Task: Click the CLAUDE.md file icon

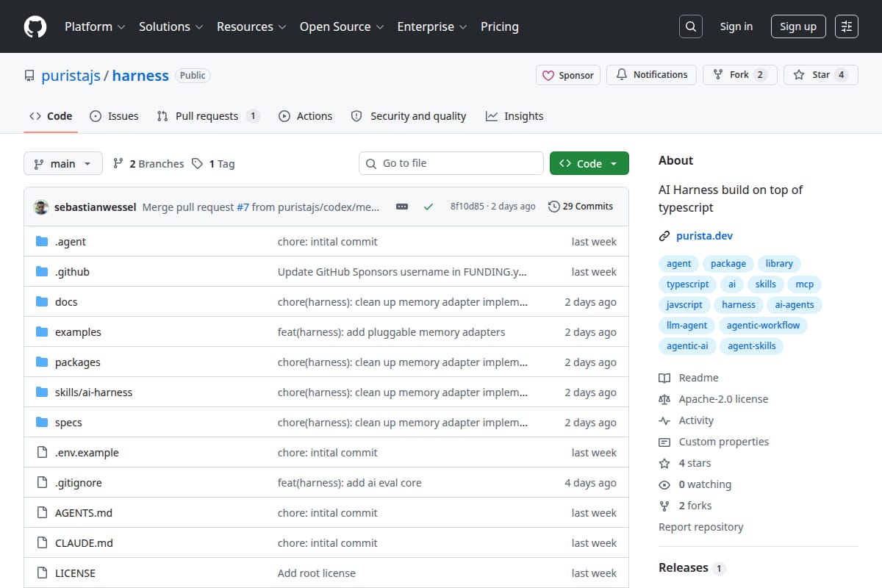Action: click(x=42, y=543)
